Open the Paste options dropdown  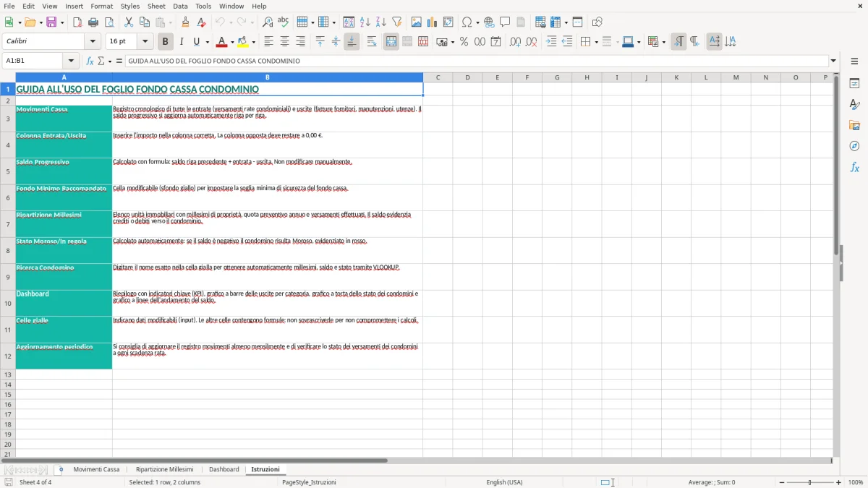[170, 22]
